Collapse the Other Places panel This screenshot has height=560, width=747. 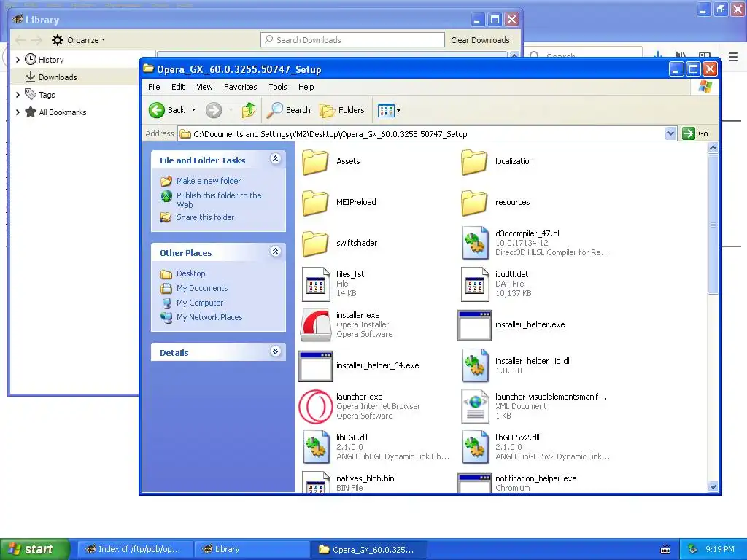tap(275, 252)
